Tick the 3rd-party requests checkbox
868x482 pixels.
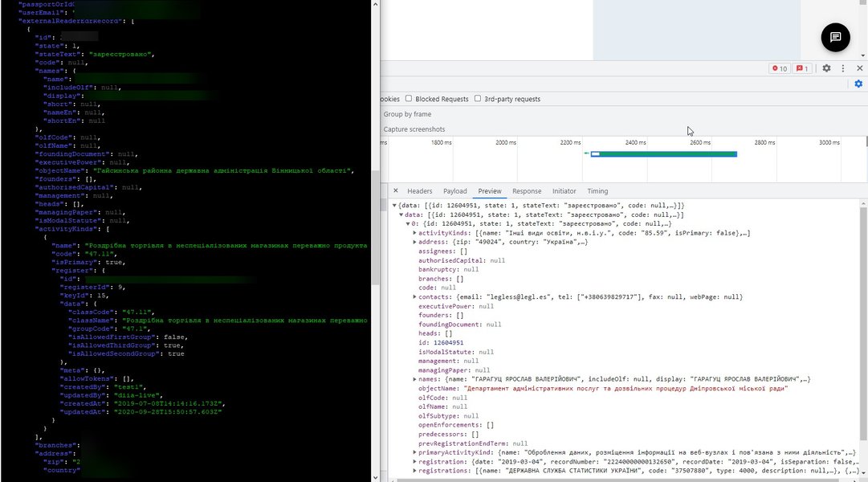478,99
